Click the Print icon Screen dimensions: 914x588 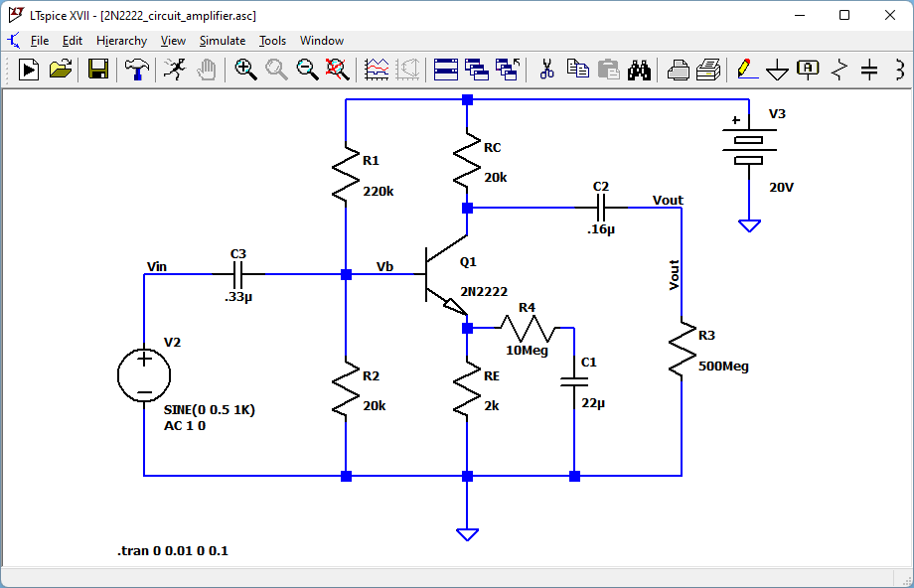pos(708,70)
